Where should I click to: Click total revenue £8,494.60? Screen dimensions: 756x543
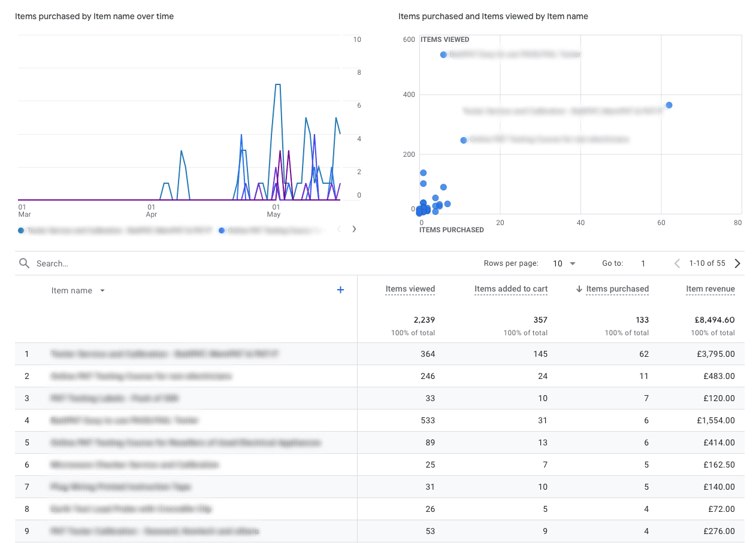point(716,320)
